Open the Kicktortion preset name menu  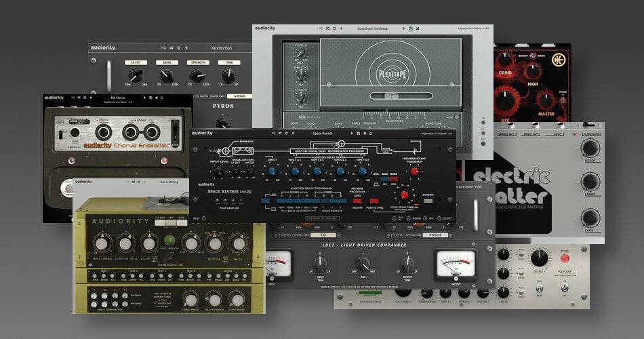[x=222, y=48]
